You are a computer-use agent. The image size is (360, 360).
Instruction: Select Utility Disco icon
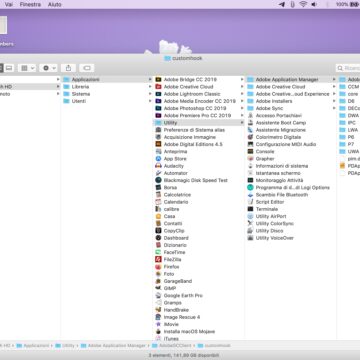(250, 231)
